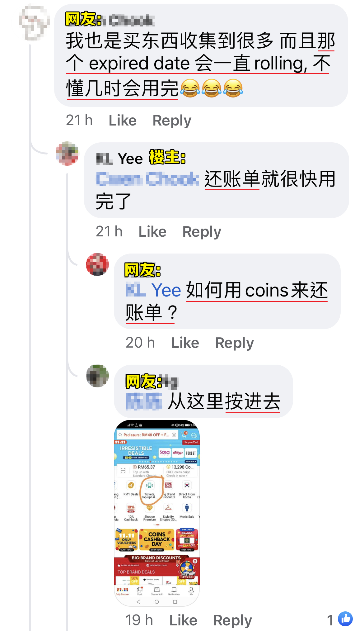The width and height of the screenshot is (364, 631).
Task: Open the green avatar beside 从这里按进去 comment
Action: (97, 376)
